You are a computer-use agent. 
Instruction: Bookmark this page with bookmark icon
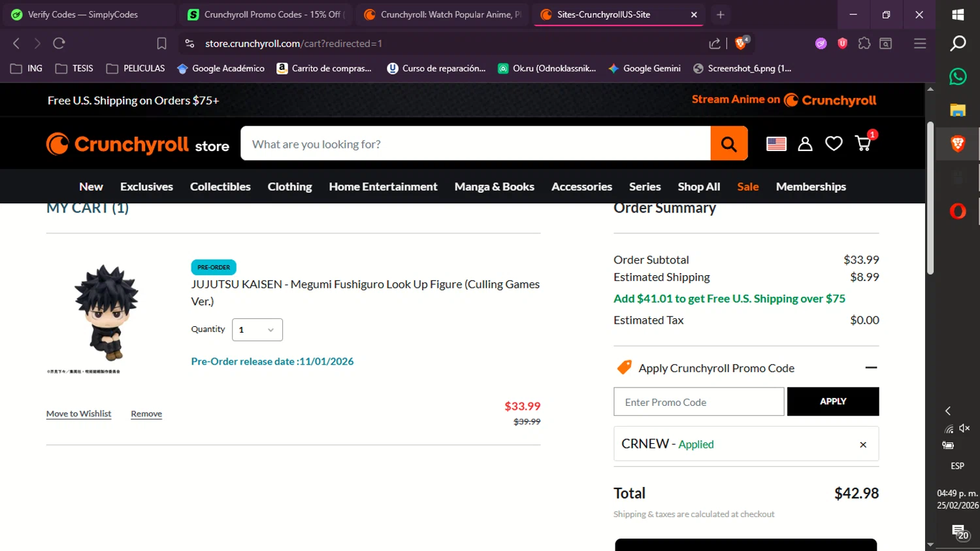(161, 43)
